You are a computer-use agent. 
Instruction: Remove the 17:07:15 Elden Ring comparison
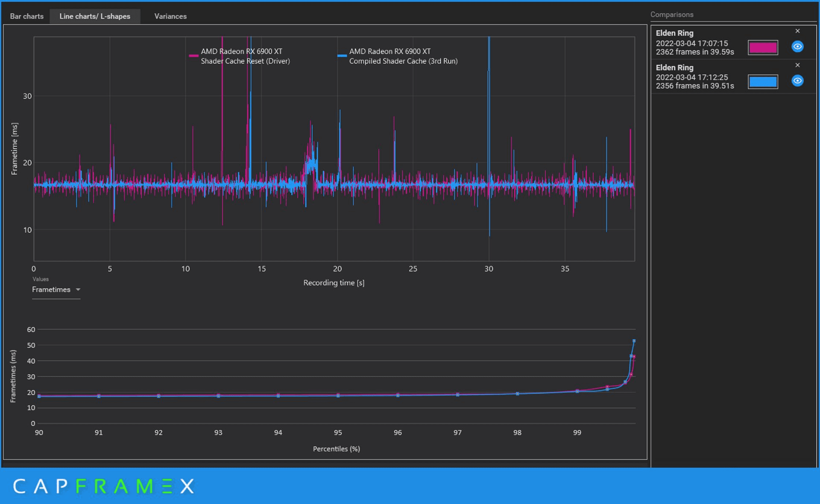(797, 31)
